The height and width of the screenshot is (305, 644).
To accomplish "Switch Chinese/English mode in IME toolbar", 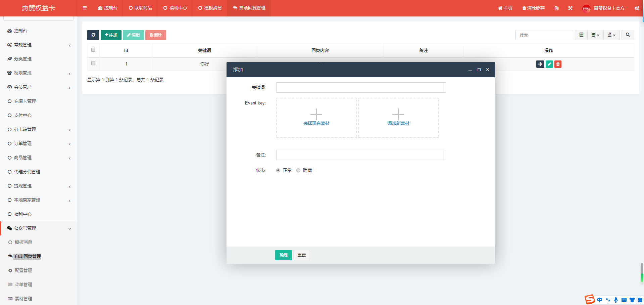I will [x=600, y=300].
